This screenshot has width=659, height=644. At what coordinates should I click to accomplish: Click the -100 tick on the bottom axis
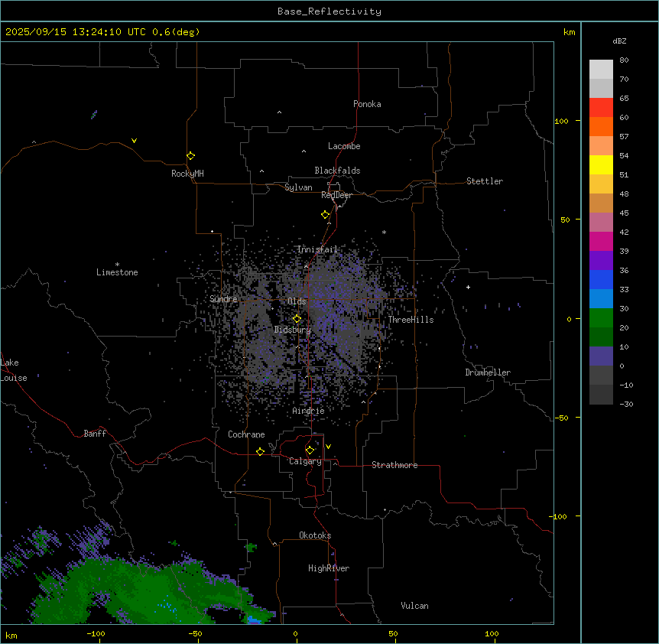[96, 633]
